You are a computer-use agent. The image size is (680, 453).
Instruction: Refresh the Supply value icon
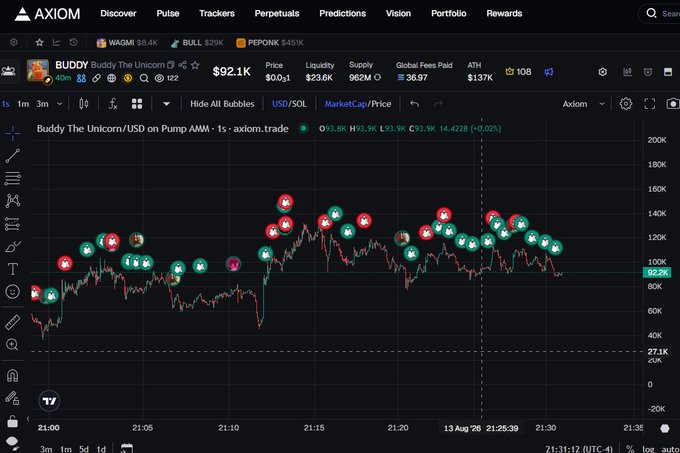(x=377, y=77)
